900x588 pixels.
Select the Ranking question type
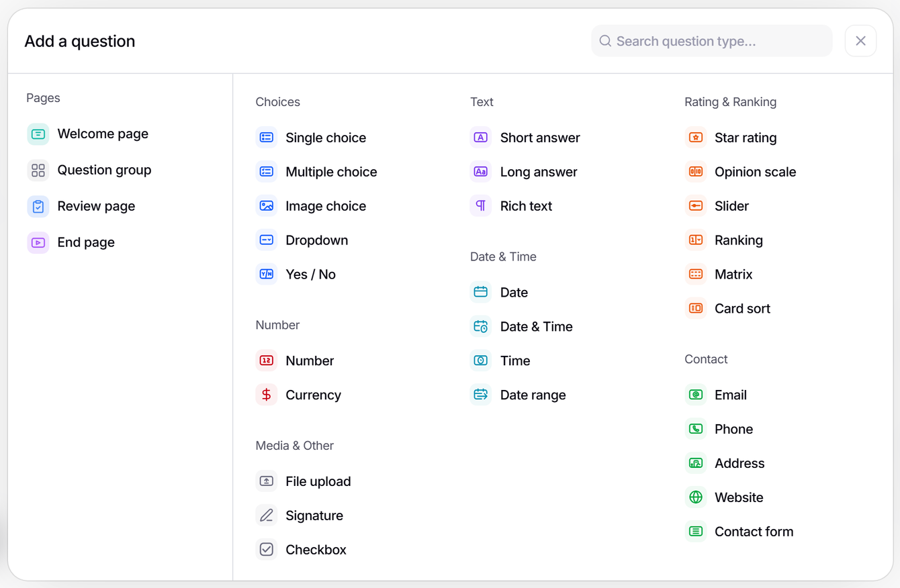(x=724, y=240)
